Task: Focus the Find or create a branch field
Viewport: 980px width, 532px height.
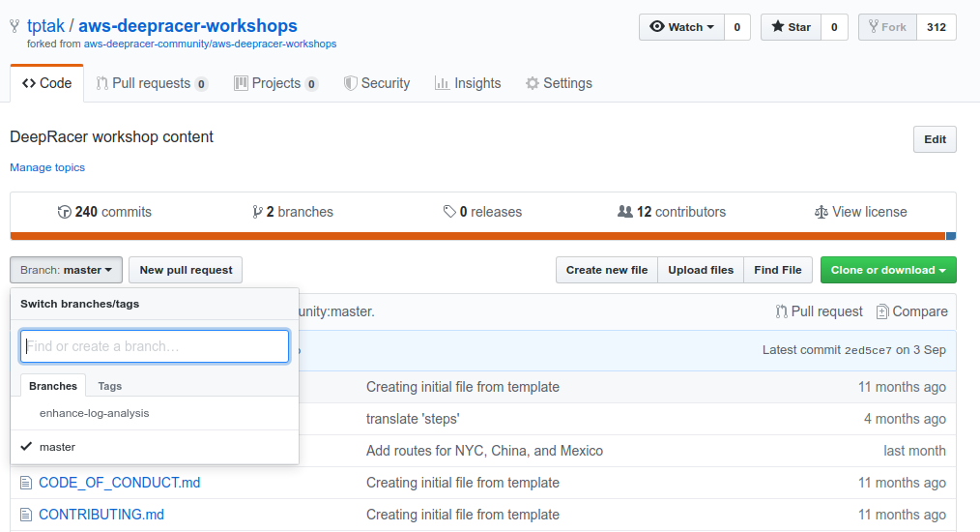Action: click(155, 346)
